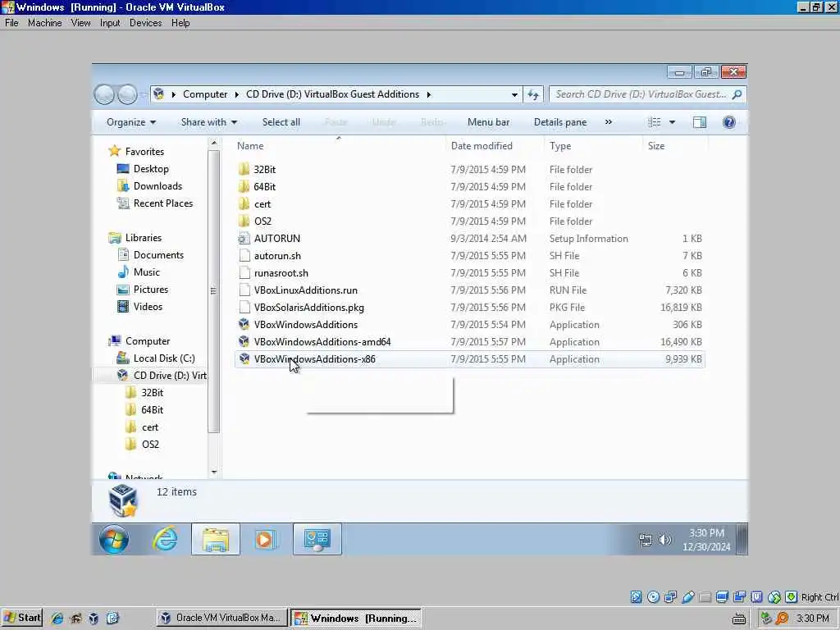This screenshot has height=630, width=840.
Task: Show additional toolbar commands via chevron
Action: coord(609,122)
